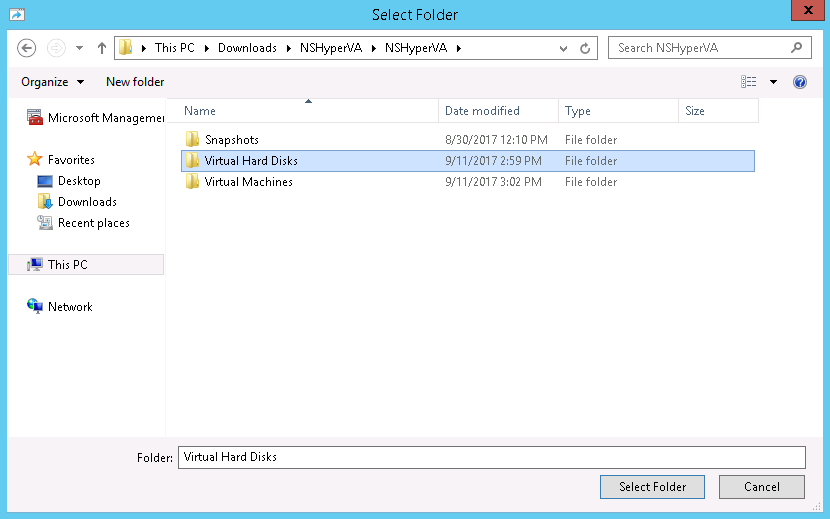830x519 pixels.
Task: Open the Organize dropdown menu
Action: point(52,82)
